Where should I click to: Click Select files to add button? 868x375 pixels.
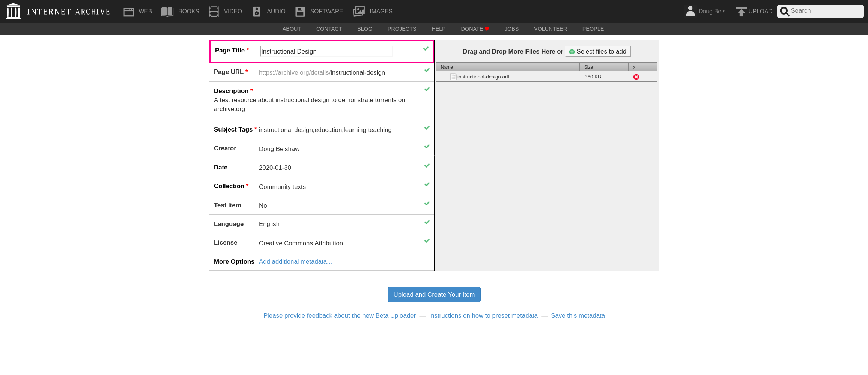598,51
